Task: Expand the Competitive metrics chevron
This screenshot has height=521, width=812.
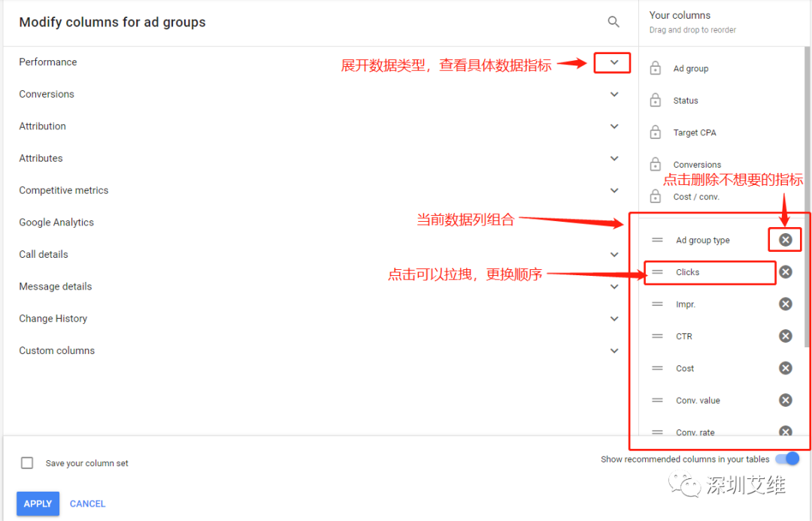Action: (614, 191)
